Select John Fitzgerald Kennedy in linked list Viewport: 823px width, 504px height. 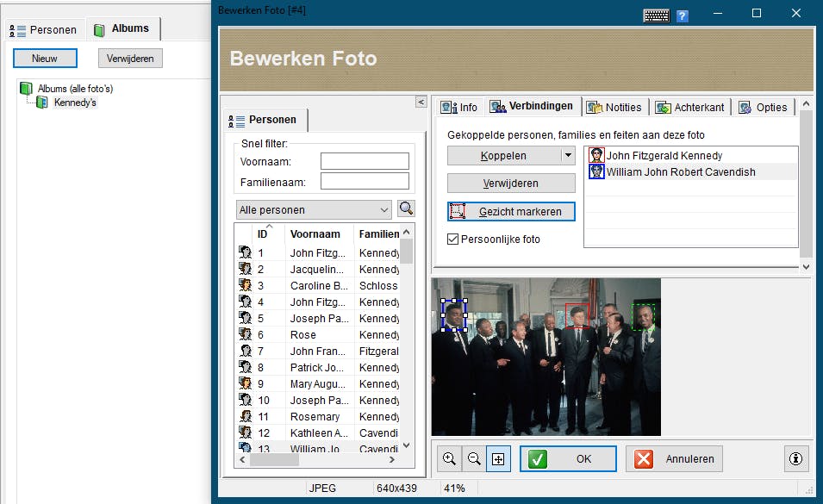(x=691, y=155)
